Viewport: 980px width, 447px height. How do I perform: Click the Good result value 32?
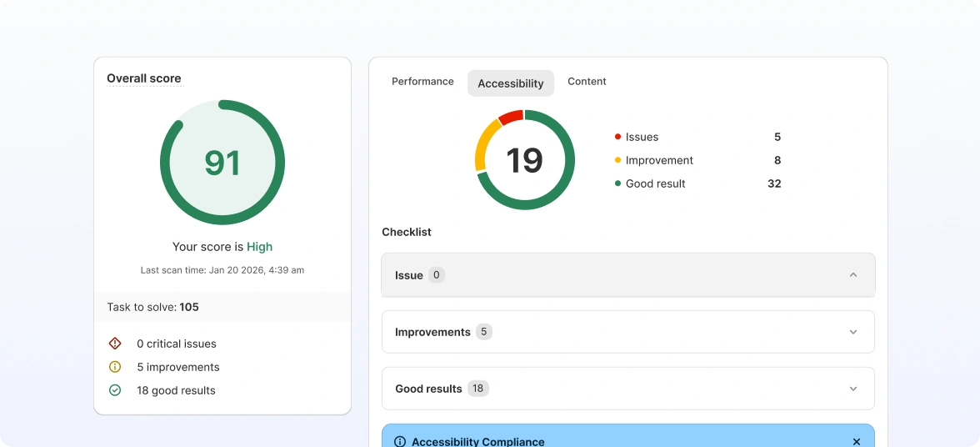[x=774, y=183]
